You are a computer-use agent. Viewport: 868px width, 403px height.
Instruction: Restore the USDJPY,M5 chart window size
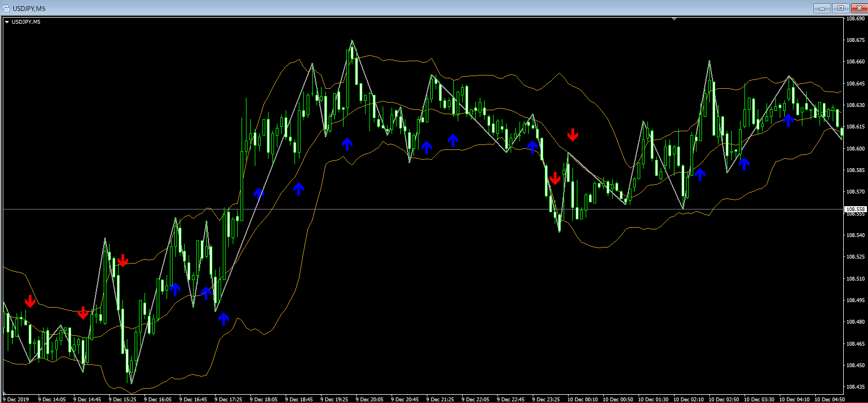840,8
